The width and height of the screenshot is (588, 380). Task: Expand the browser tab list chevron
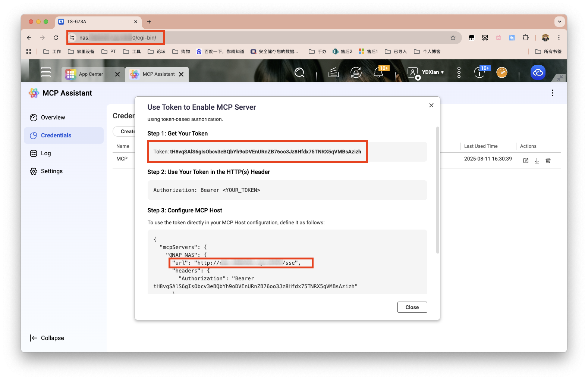point(559,22)
